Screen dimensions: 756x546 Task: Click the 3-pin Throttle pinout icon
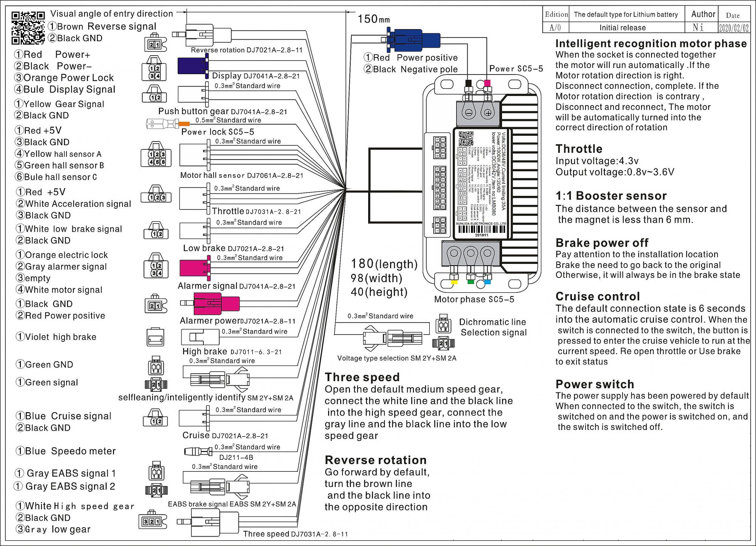(156, 194)
